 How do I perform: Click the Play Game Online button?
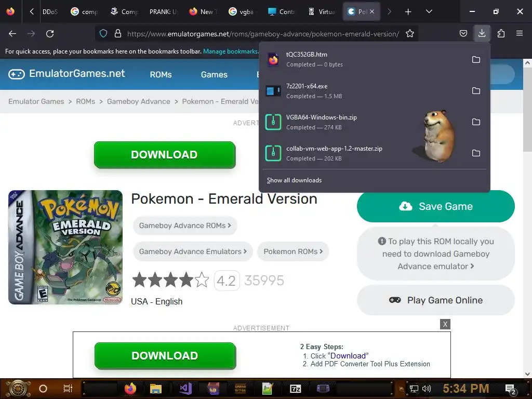[436, 300]
